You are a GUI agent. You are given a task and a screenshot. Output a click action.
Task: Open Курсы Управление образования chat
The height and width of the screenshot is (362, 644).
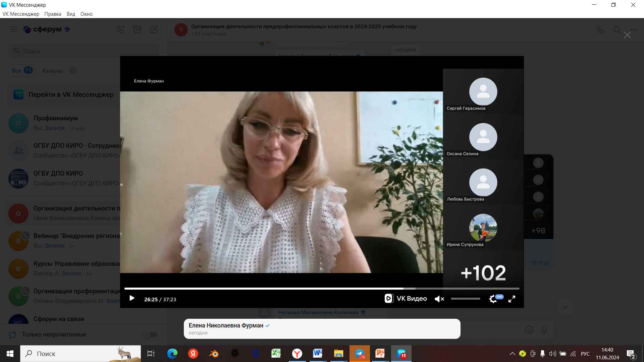coord(64,268)
